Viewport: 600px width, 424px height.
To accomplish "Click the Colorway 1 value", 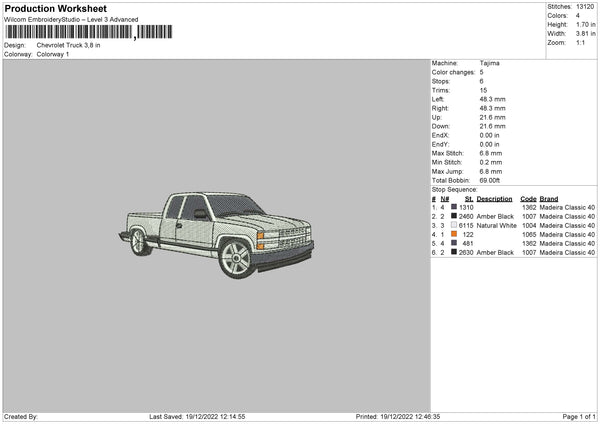I will coord(53,54).
